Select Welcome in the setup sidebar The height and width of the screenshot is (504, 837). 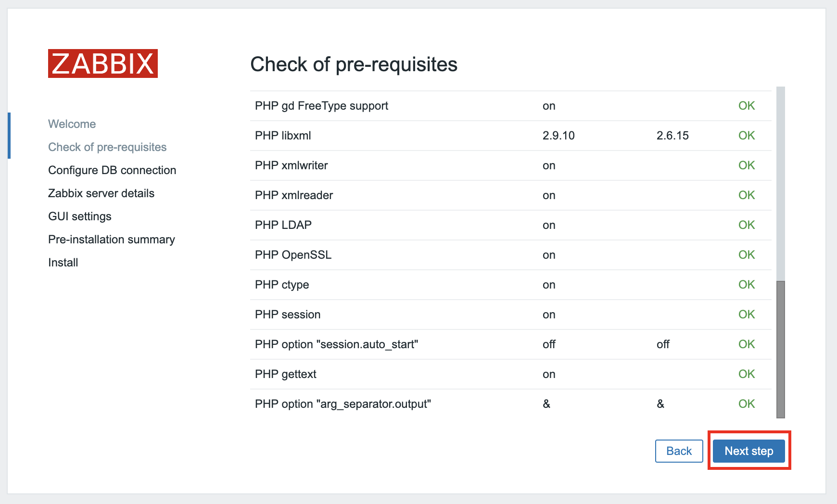(x=72, y=124)
